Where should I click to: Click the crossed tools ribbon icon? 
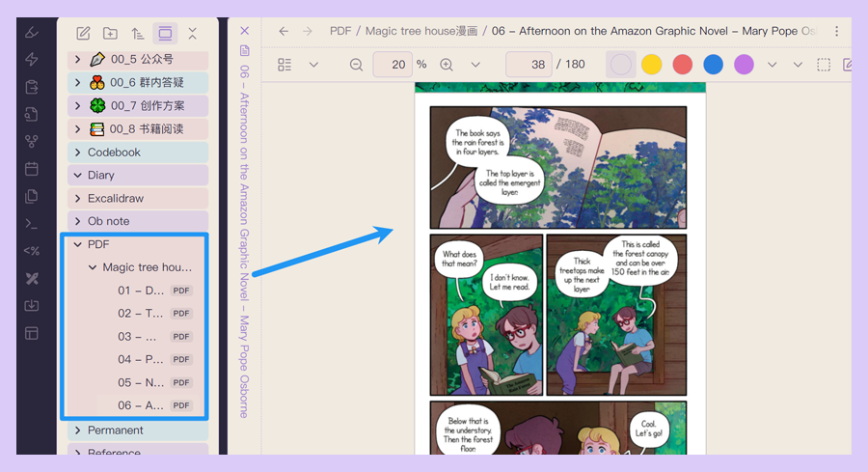click(x=32, y=279)
